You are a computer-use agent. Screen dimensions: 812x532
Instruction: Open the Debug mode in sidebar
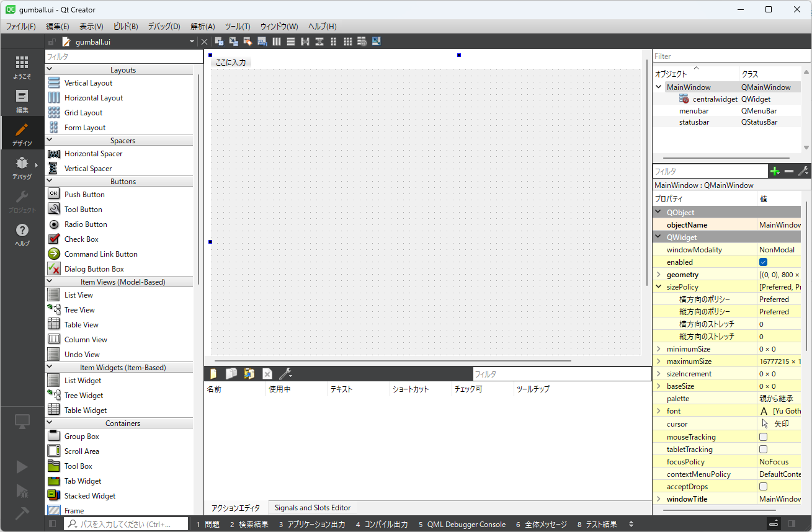pos(22,168)
